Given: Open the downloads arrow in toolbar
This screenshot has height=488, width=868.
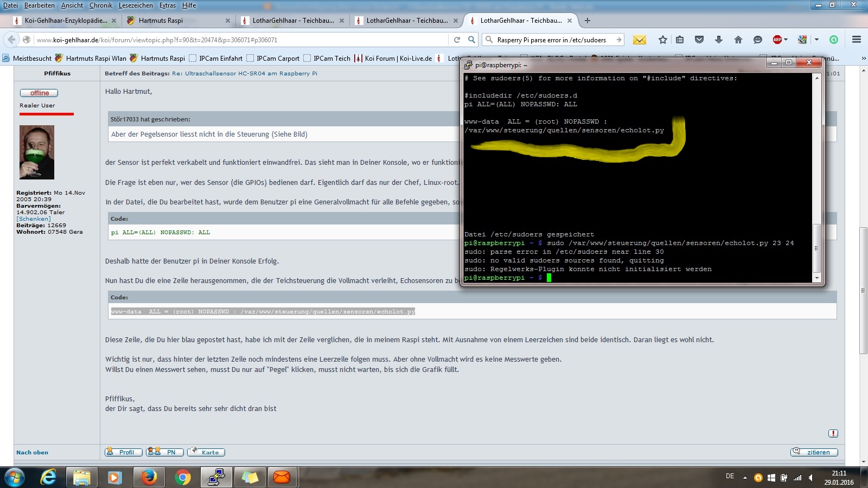Looking at the screenshot, I should 719,40.
